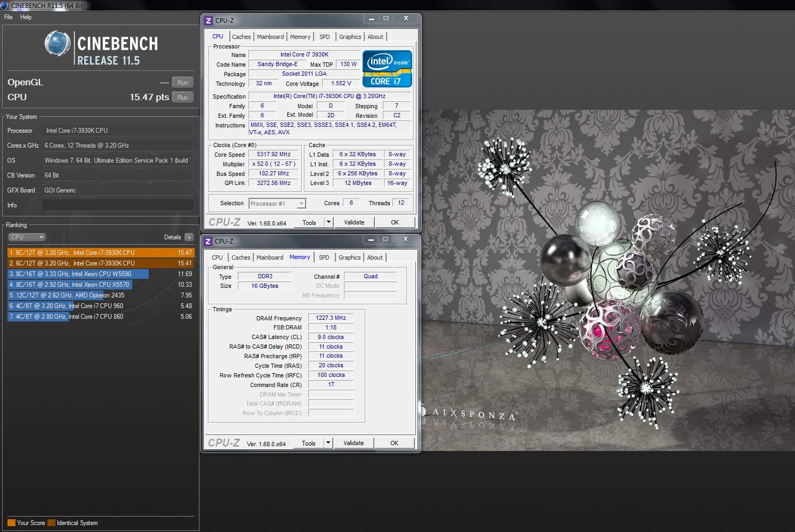
Task: Open the Ranking CPU dropdown
Action: coord(26,237)
